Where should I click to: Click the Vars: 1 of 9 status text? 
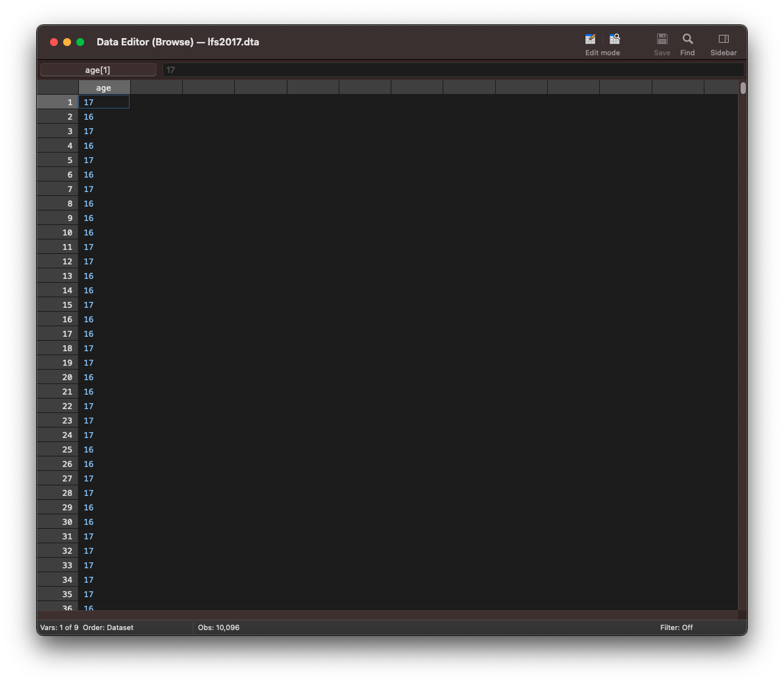(59, 627)
